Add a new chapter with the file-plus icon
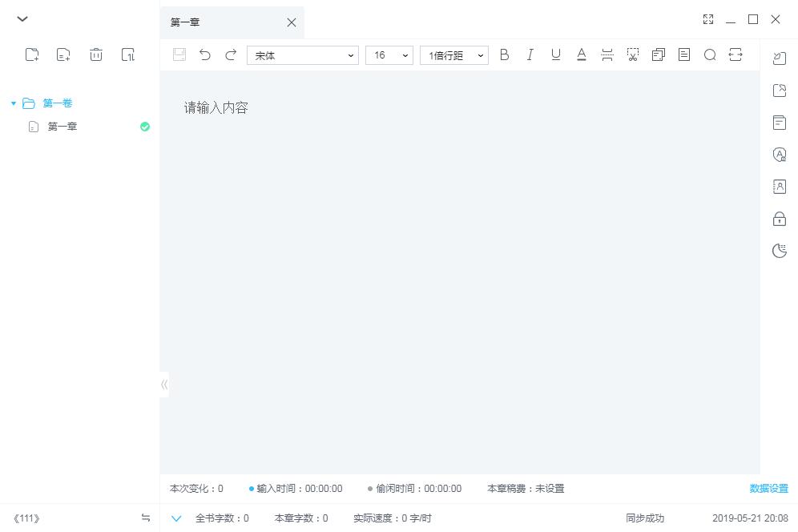 (63, 54)
